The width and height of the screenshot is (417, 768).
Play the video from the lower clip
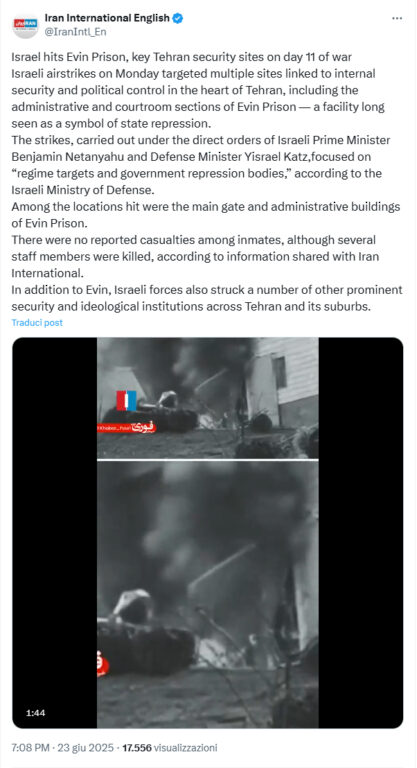207,594
